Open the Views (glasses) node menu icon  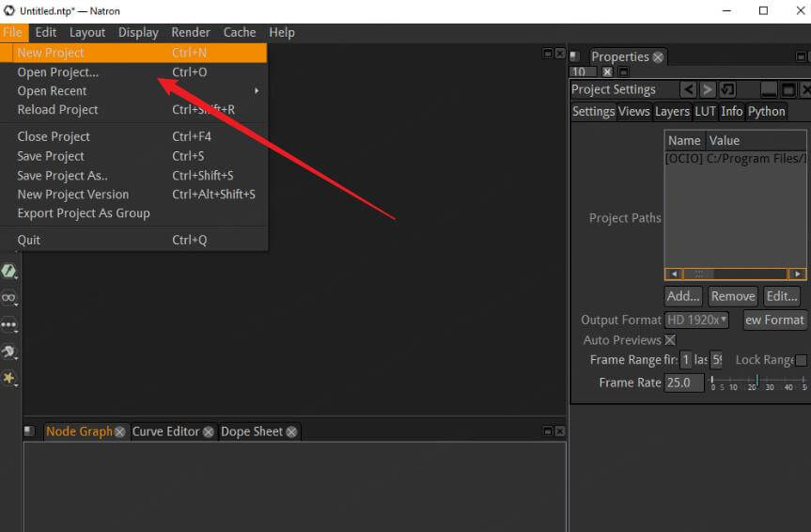click(8, 297)
